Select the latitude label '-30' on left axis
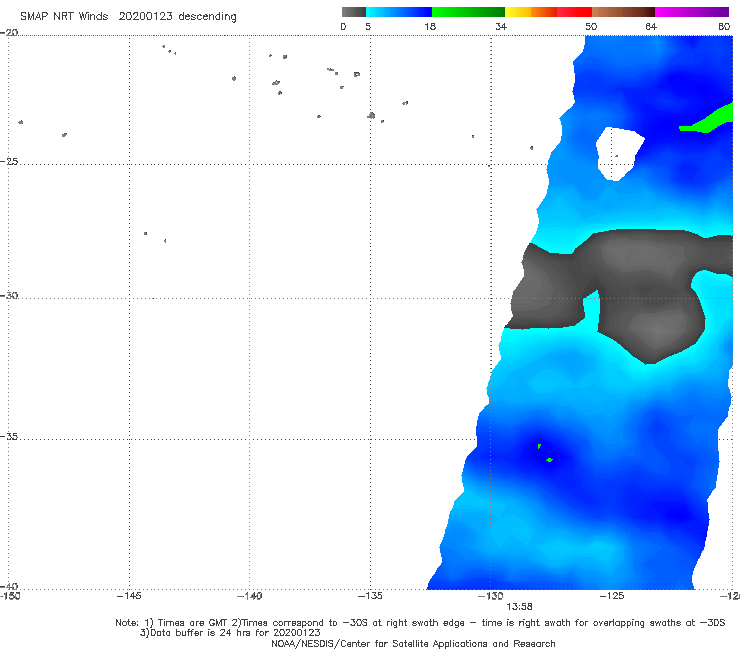The width and height of the screenshot is (740, 650). pyautogui.click(x=9, y=295)
